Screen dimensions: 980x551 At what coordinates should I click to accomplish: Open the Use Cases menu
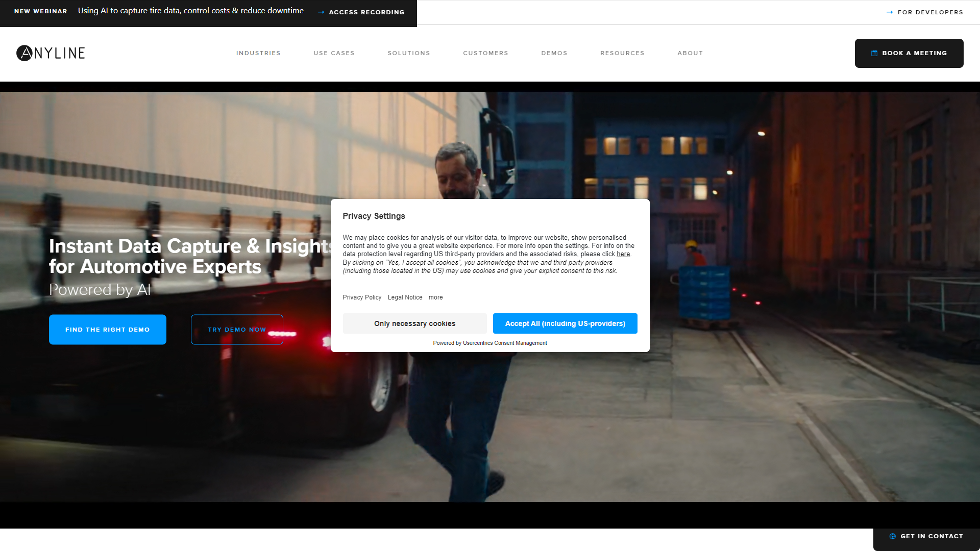(334, 53)
